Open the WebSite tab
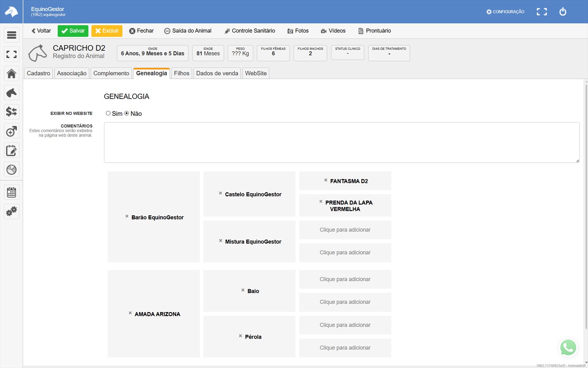 pos(256,73)
